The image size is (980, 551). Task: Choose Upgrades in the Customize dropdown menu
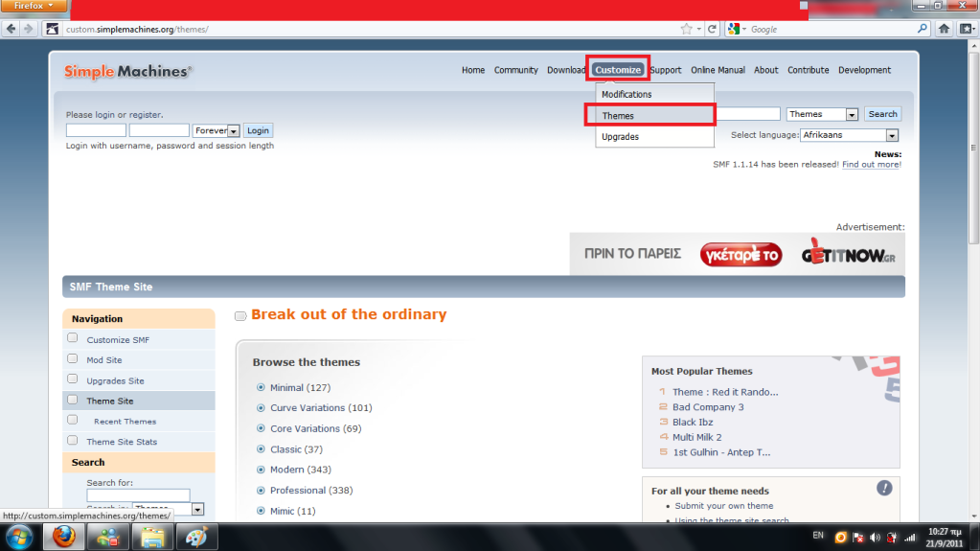(620, 137)
